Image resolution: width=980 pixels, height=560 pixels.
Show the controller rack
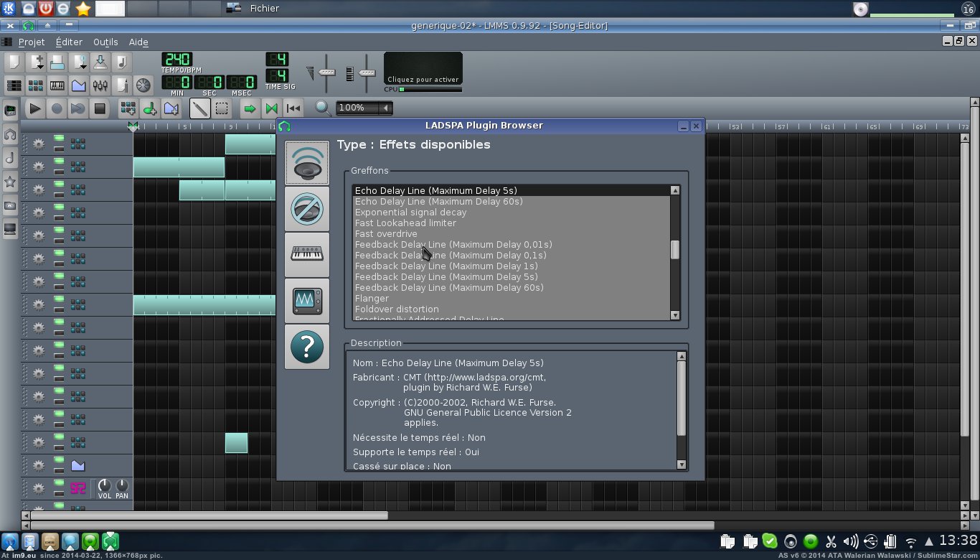click(143, 85)
